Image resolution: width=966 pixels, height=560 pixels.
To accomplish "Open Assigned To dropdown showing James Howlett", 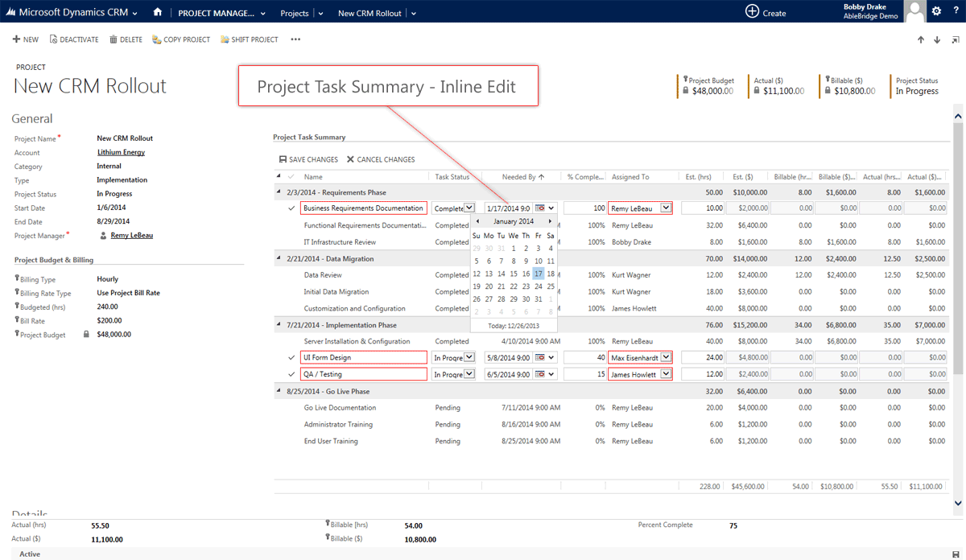I will (666, 374).
